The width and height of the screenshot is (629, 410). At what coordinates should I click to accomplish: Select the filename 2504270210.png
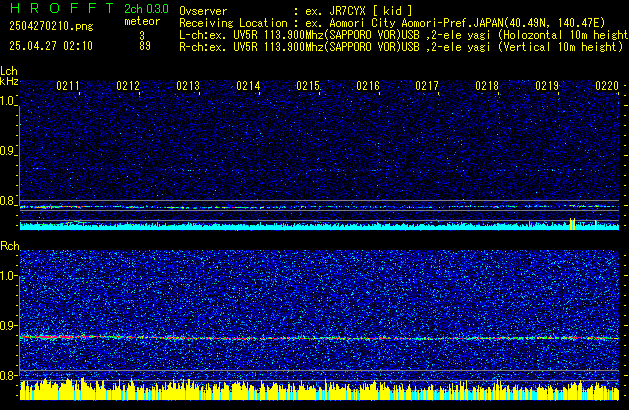51,26
